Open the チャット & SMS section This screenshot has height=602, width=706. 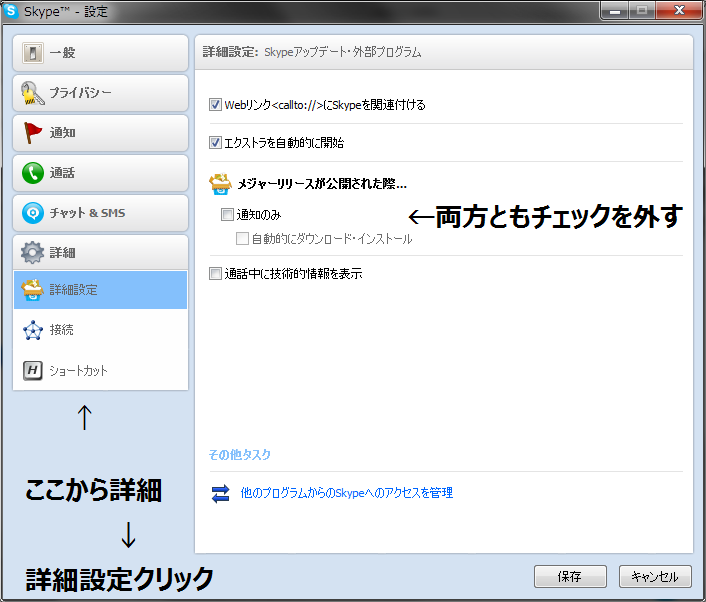pos(100,213)
